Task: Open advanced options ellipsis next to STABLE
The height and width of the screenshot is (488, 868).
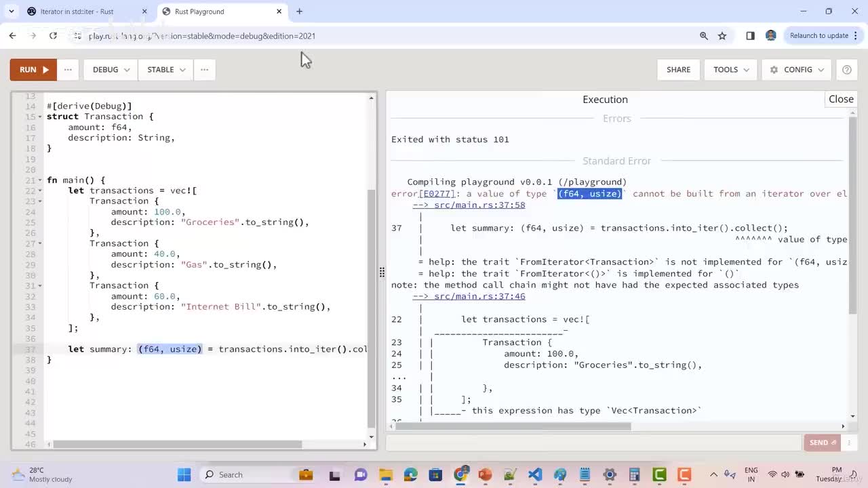Action: pyautogui.click(x=204, y=70)
